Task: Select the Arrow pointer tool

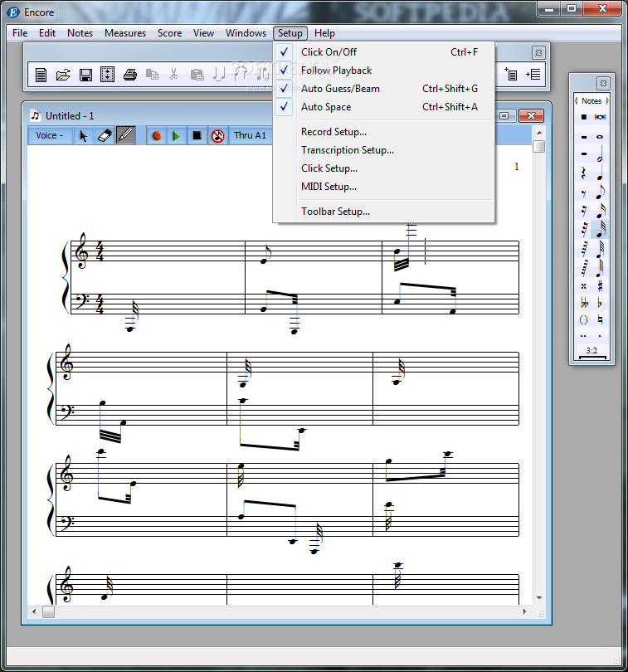Action: [x=84, y=135]
